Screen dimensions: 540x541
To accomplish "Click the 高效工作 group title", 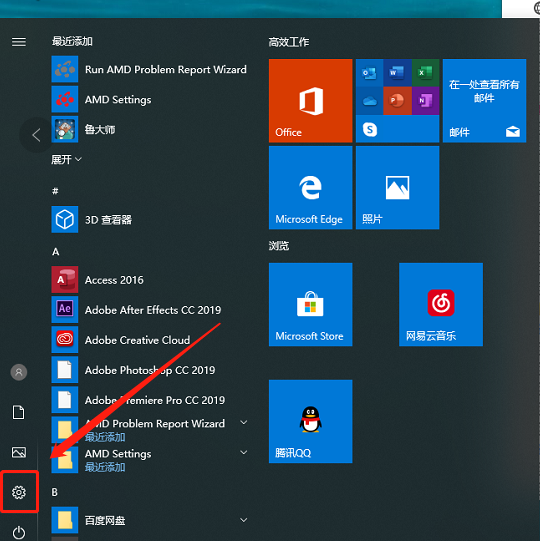I will click(289, 42).
